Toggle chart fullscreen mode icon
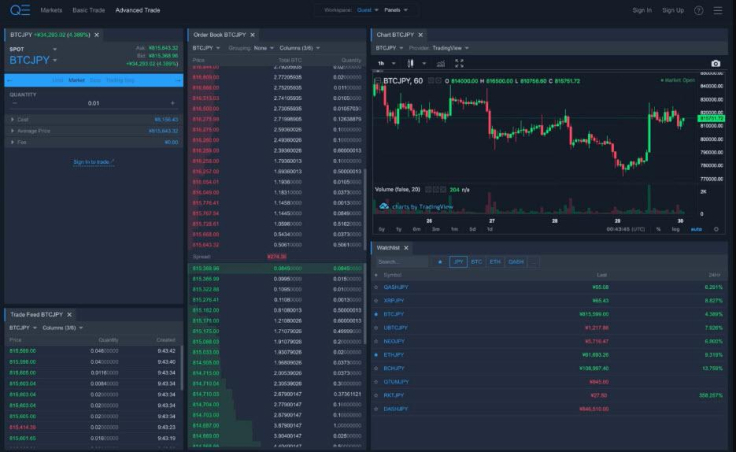 point(459,63)
